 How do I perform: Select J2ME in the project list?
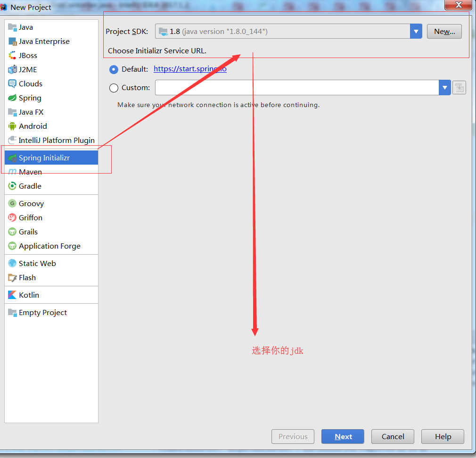51,70
